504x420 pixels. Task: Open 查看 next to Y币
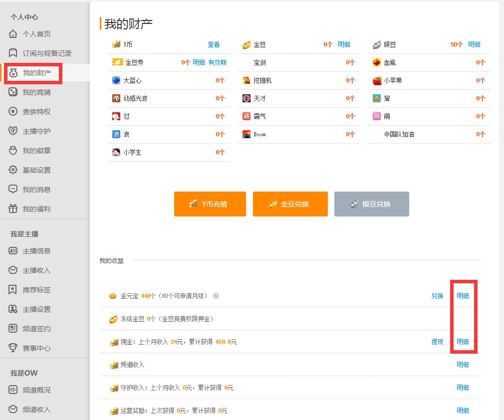(x=214, y=44)
